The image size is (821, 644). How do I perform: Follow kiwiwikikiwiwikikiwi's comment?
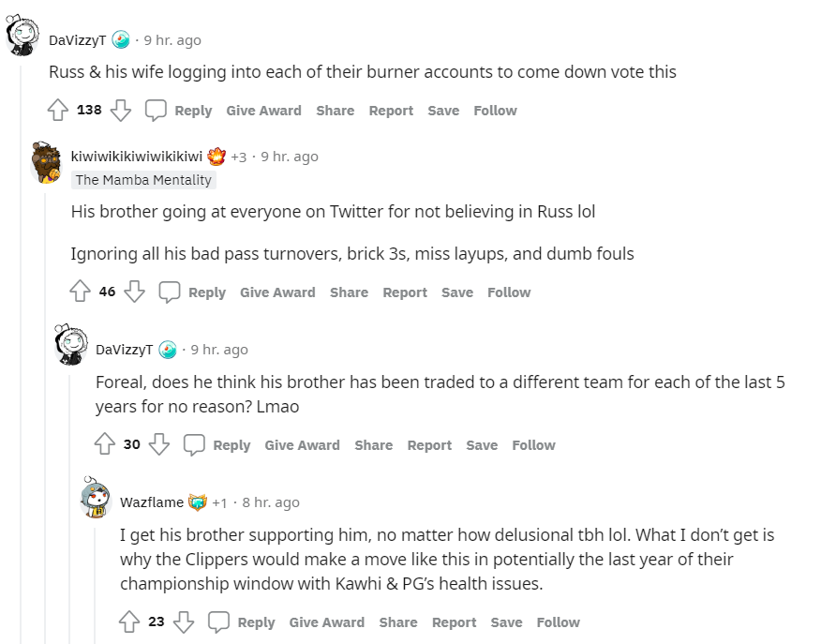pyautogui.click(x=509, y=292)
